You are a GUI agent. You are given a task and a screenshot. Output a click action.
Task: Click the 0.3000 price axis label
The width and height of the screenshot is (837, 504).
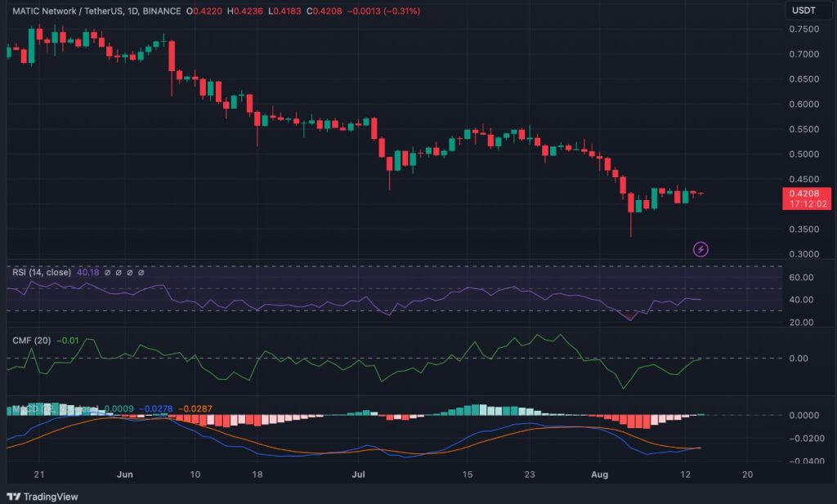coord(804,254)
